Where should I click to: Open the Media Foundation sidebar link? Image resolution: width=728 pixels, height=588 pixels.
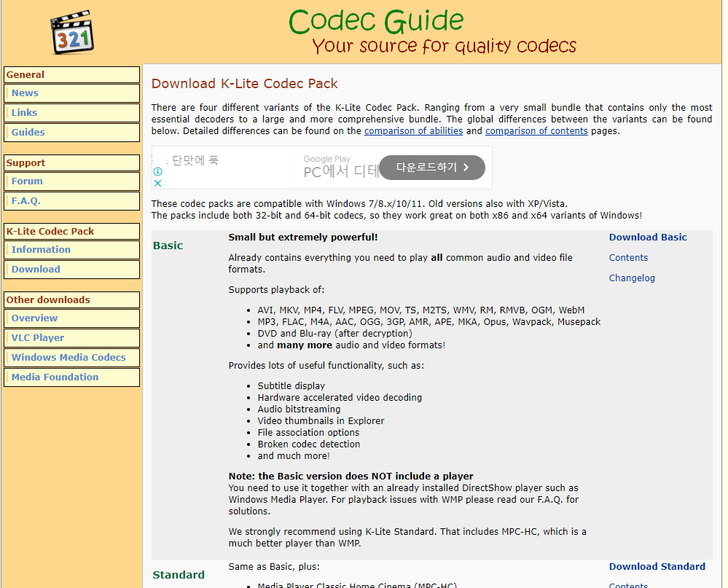click(71, 377)
